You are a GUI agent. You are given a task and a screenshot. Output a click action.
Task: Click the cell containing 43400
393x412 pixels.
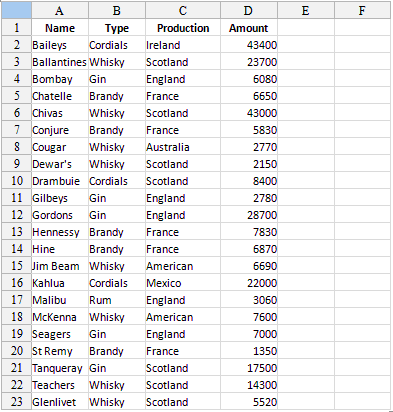[249, 45]
